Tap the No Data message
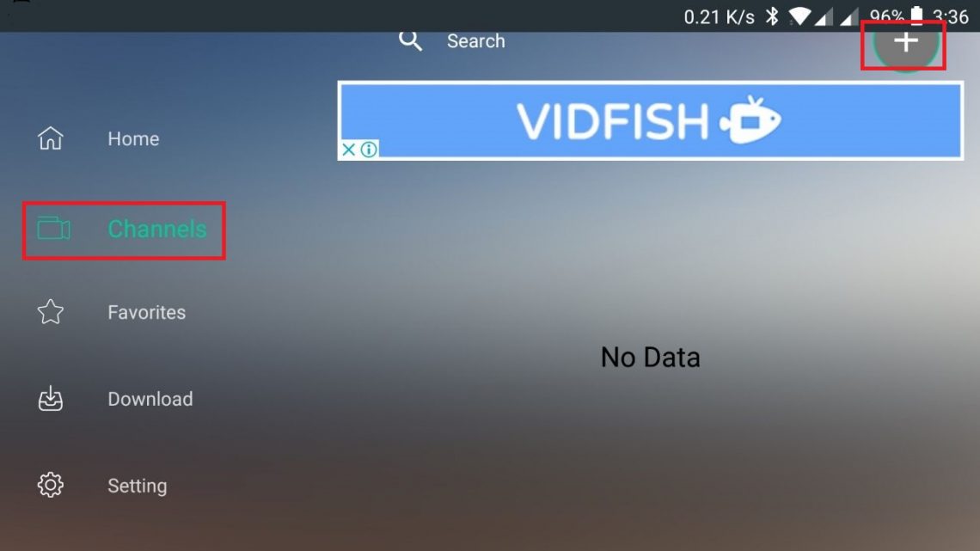The width and height of the screenshot is (980, 551). click(650, 358)
